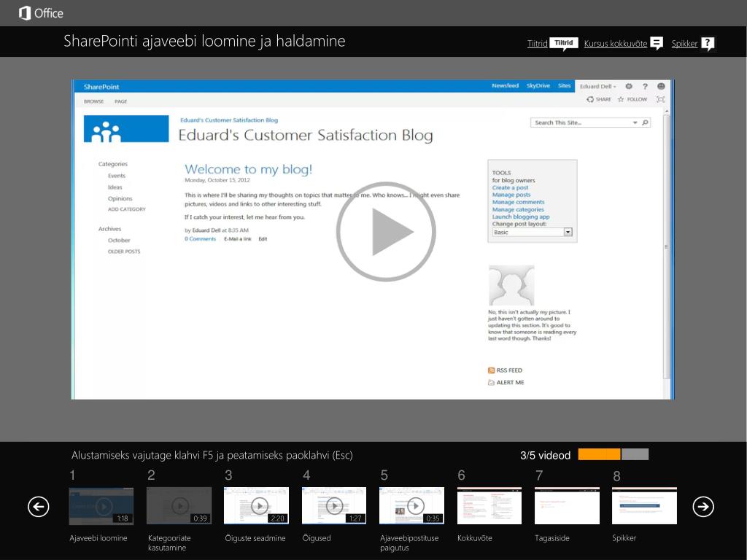Click FOLLOW star button
The image size is (747, 560).
click(x=632, y=99)
